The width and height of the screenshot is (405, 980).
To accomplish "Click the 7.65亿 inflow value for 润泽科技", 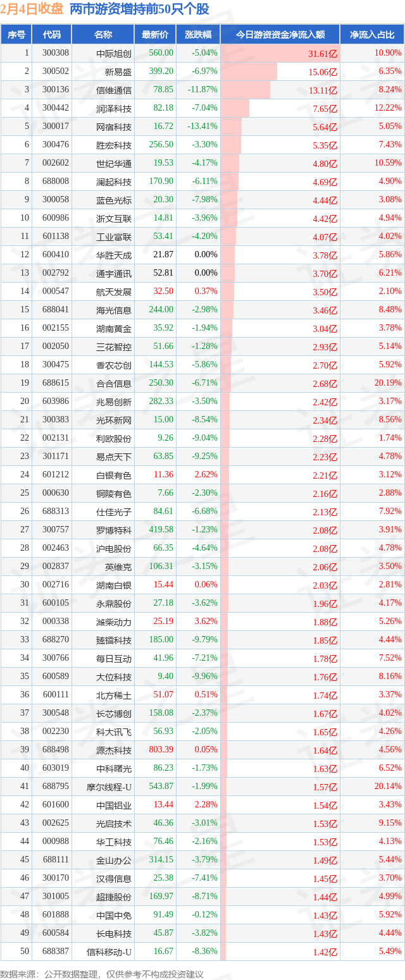I will [325, 109].
